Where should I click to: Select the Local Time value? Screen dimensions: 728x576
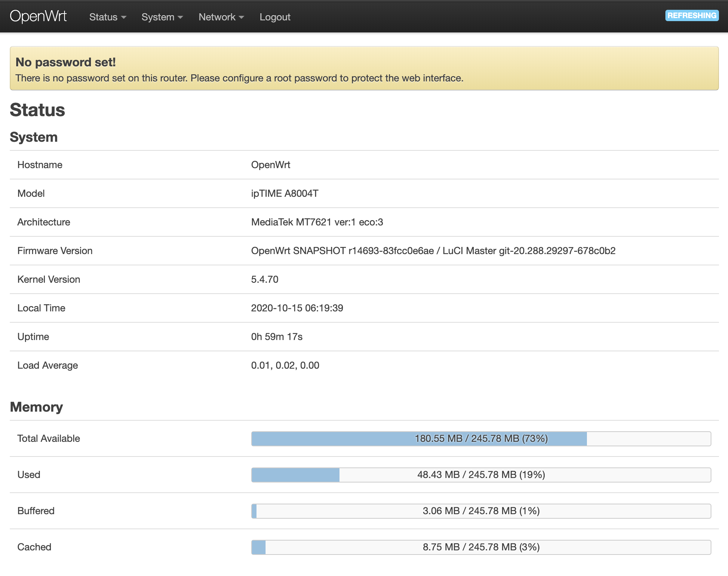[297, 308]
